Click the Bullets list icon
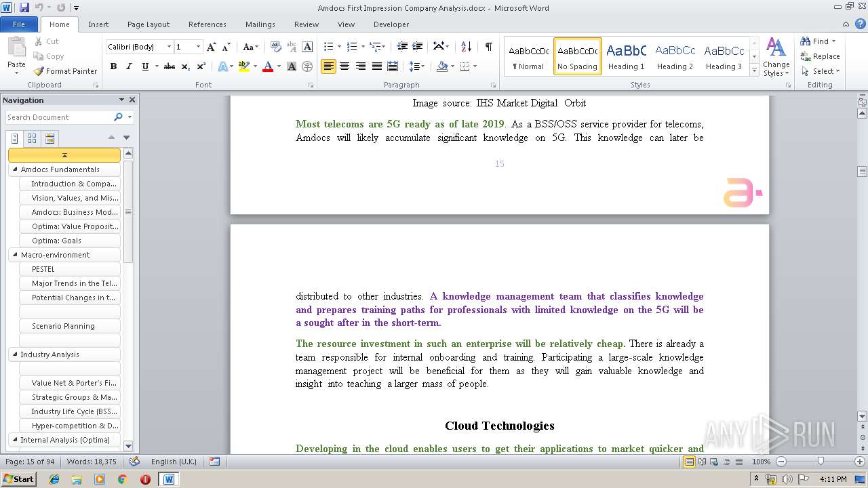The width and height of the screenshot is (868, 488). pos(328,47)
